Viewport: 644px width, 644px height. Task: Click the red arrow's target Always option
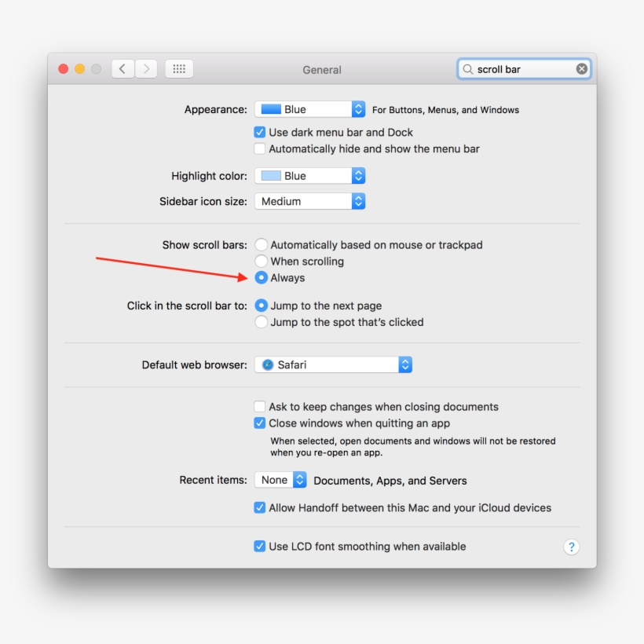[261, 277]
